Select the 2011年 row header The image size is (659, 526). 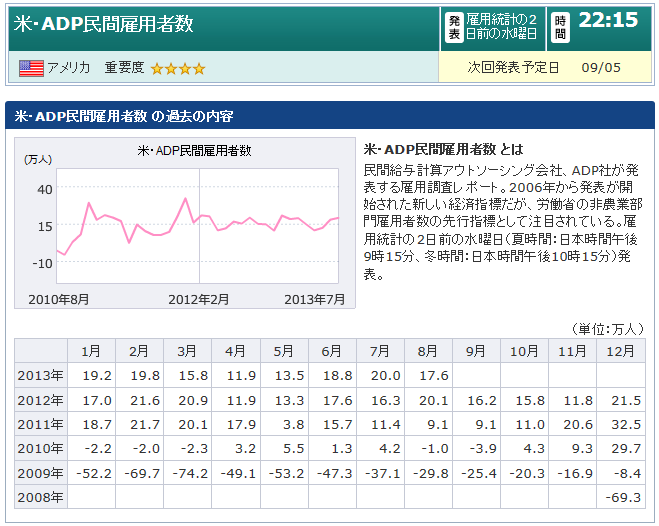[41, 424]
